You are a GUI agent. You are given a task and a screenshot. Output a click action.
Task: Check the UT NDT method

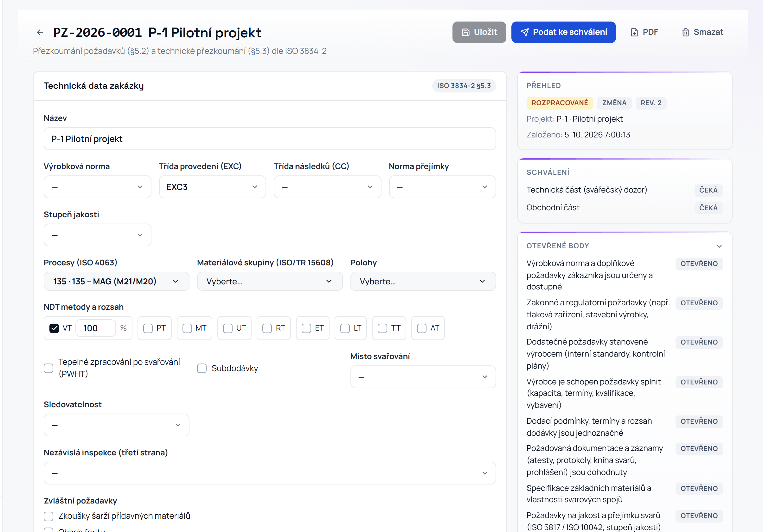[x=228, y=328]
